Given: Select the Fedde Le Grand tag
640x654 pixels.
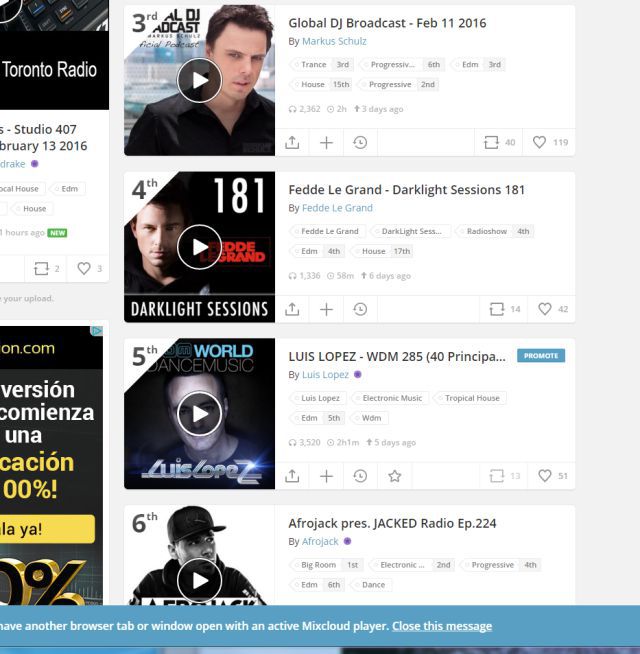Looking at the screenshot, I should (327, 231).
